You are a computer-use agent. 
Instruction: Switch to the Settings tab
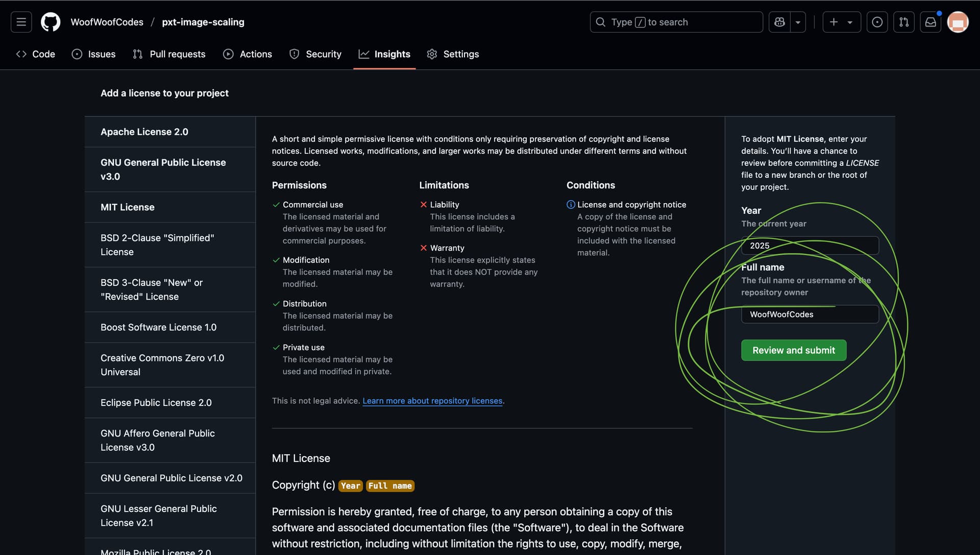(x=453, y=54)
